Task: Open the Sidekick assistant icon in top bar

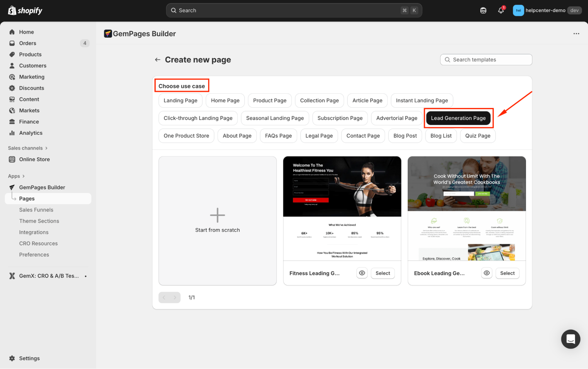Action: click(x=483, y=11)
